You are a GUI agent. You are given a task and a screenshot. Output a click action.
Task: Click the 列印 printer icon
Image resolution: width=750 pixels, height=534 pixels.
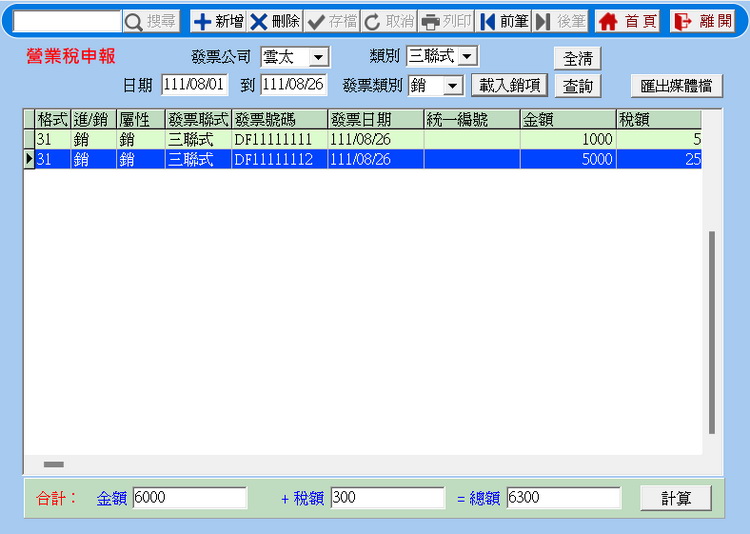431,22
